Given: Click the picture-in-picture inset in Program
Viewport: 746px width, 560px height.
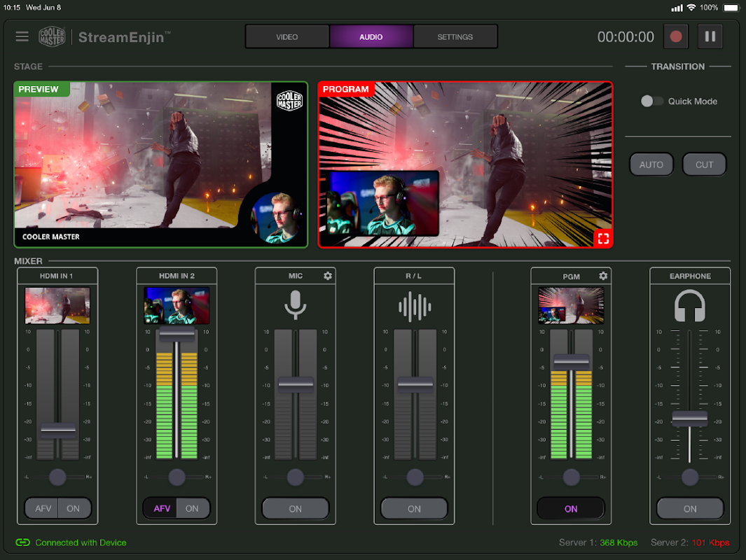Looking at the screenshot, I should (383, 204).
